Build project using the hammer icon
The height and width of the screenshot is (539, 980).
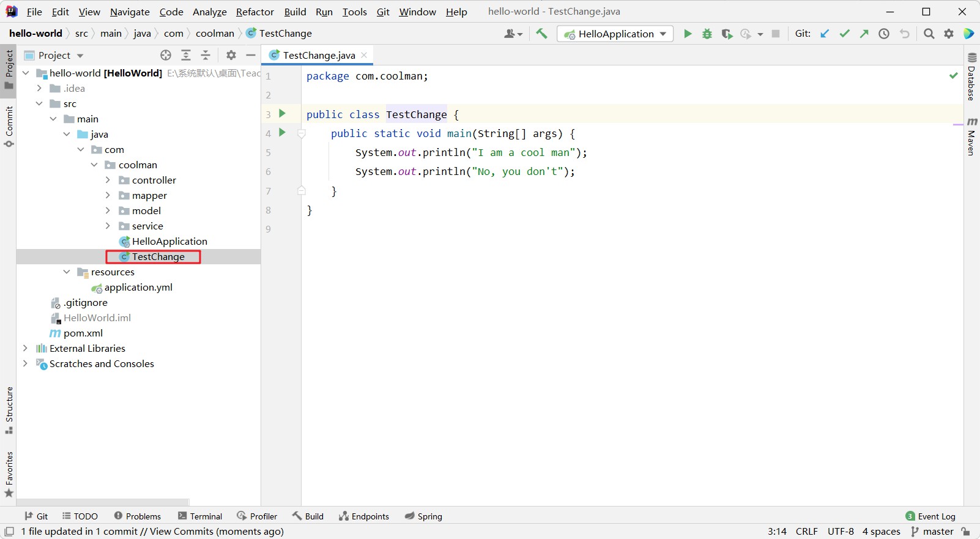point(541,34)
